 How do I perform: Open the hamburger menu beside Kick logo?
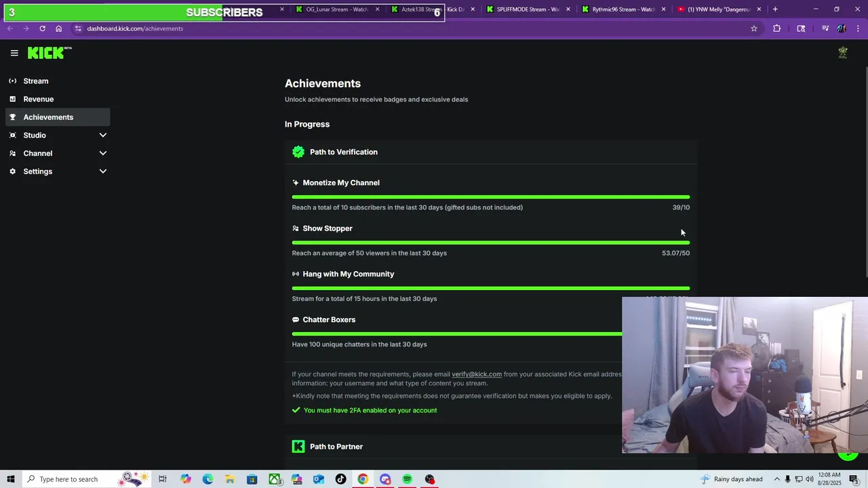pyautogui.click(x=14, y=53)
